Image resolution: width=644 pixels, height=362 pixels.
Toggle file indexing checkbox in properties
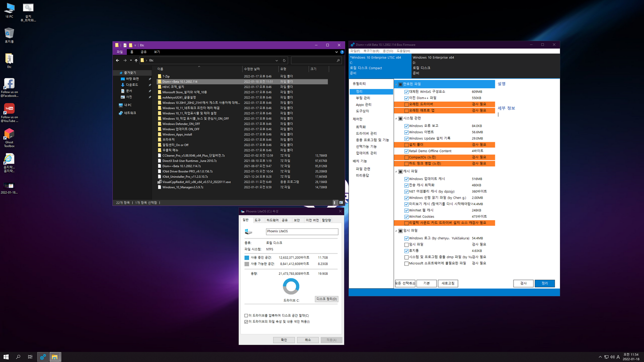(246, 322)
